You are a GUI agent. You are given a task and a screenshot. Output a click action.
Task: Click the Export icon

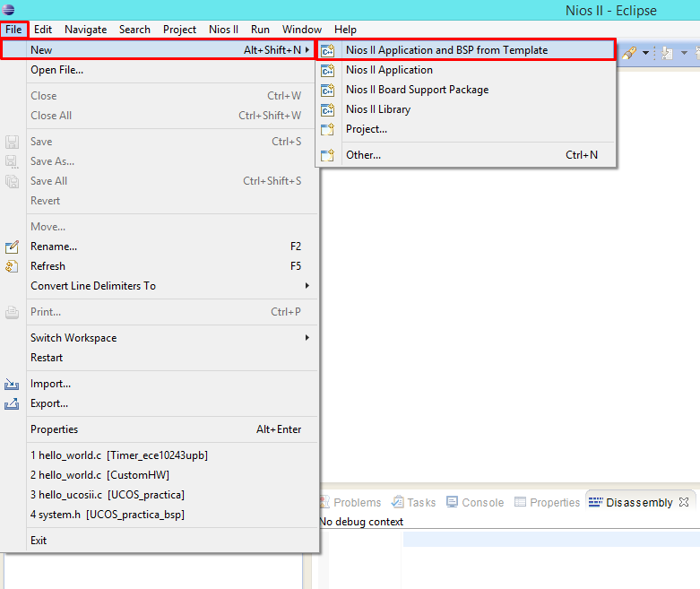tap(12, 403)
